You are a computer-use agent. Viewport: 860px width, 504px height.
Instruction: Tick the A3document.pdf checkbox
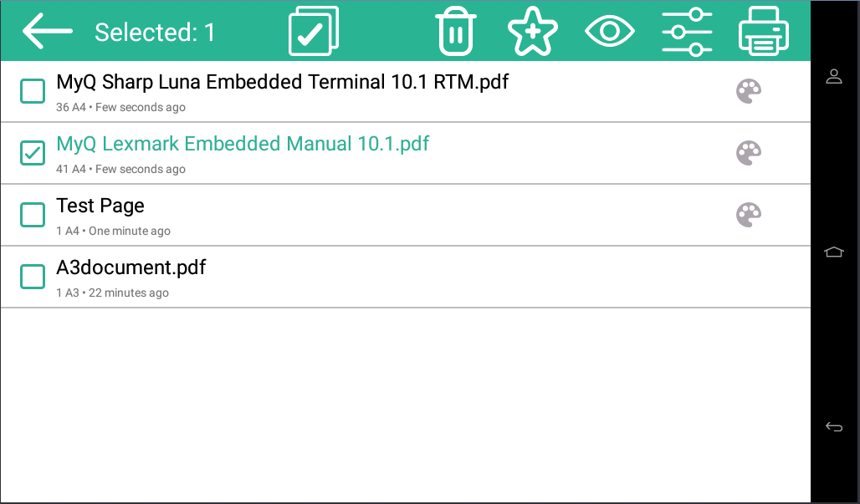pos(33,277)
